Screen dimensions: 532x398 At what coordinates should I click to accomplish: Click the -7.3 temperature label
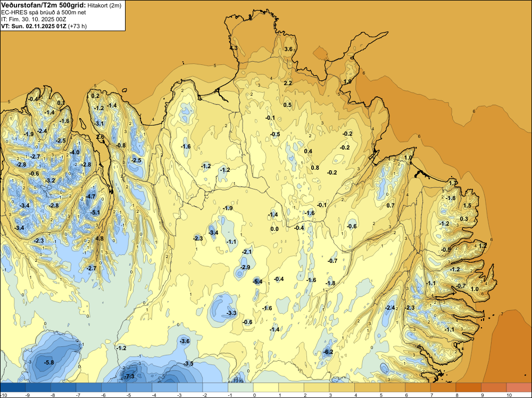130,376
